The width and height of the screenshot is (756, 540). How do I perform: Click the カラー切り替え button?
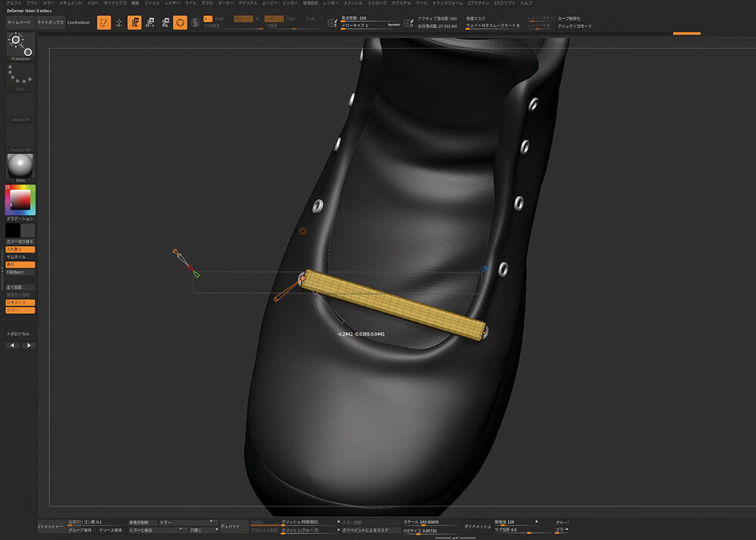pyautogui.click(x=20, y=241)
